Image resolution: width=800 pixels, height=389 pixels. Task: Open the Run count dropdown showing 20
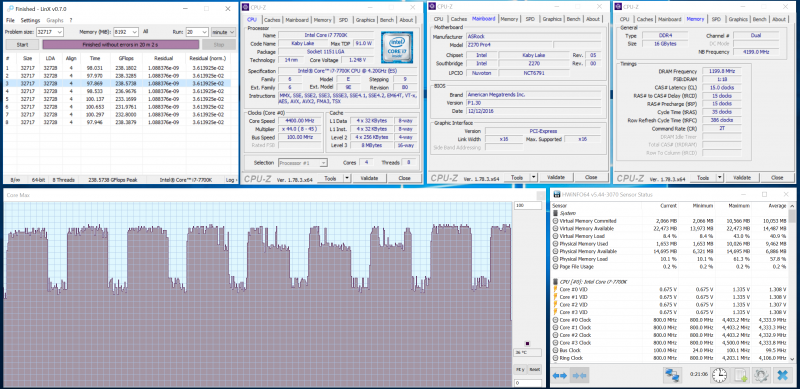(x=204, y=32)
